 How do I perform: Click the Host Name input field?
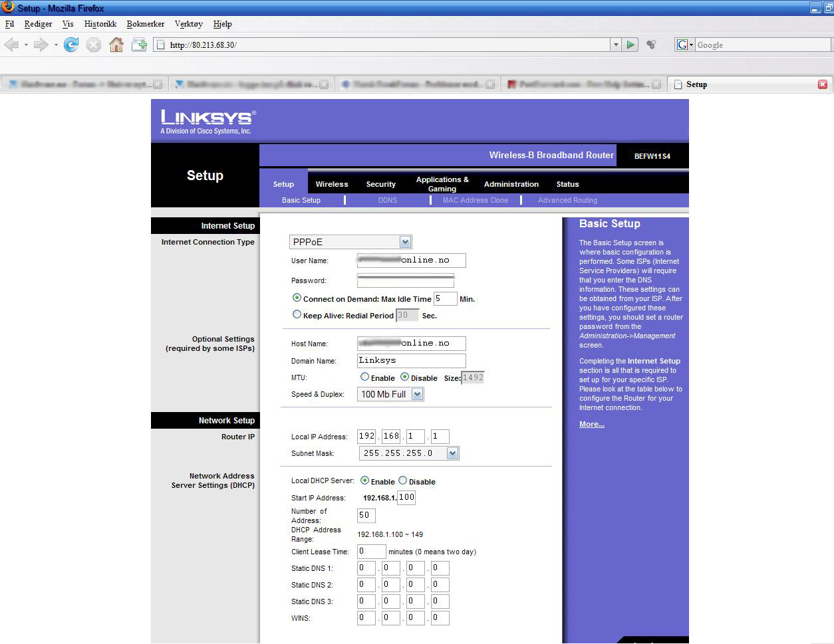[411, 343]
